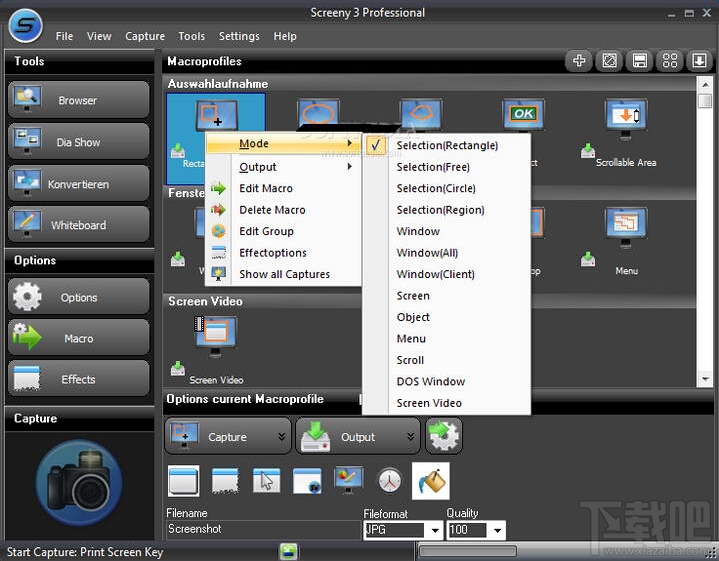
Task: Click the Screeny S logo icon
Action: click(25, 26)
